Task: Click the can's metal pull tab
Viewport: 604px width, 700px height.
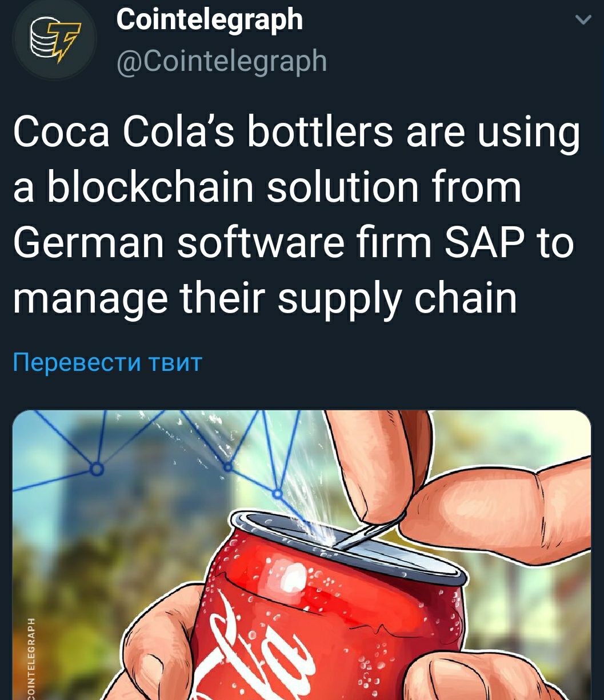Action: [366, 533]
